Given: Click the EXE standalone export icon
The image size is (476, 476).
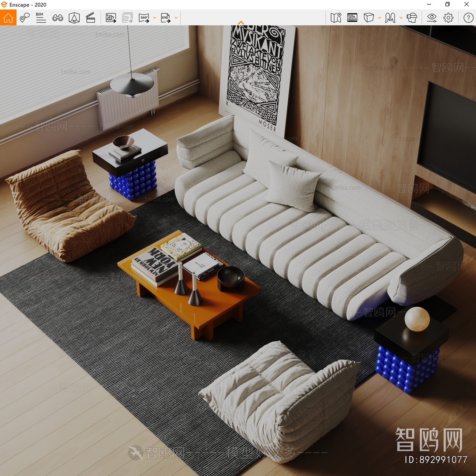Looking at the screenshot, I should click(x=165, y=18).
